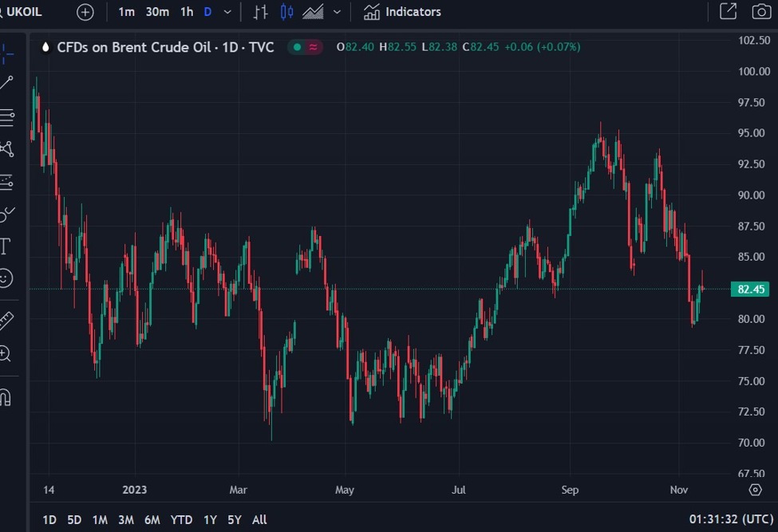Screen dimensions: 778x532
Task: Open the chart settings gear near the timeline
Action: click(x=756, y=490)
